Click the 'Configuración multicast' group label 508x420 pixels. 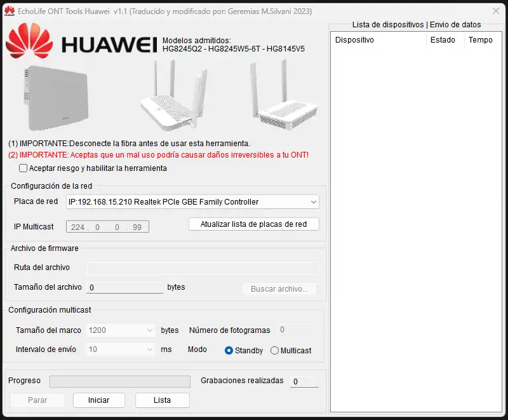click(50, 310)
